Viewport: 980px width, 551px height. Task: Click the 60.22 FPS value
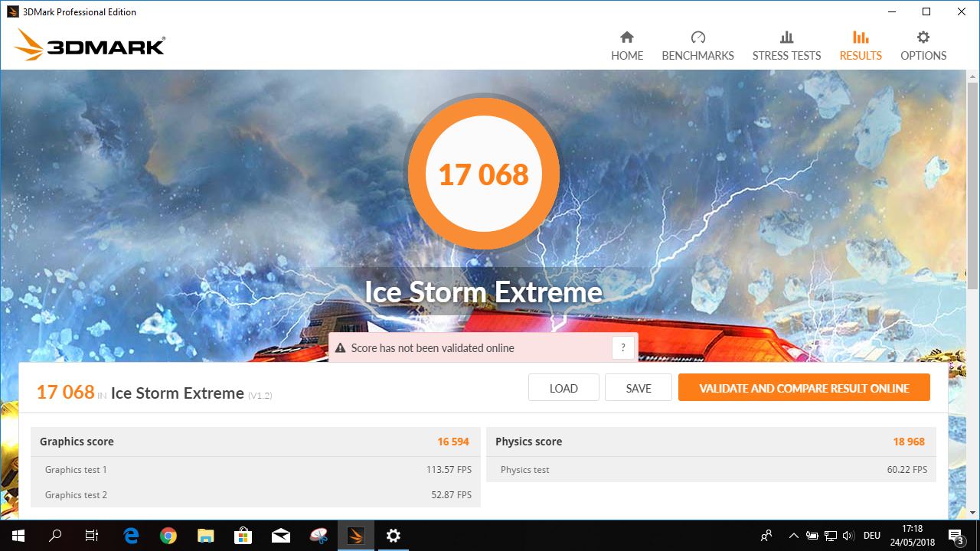point(907,470)
